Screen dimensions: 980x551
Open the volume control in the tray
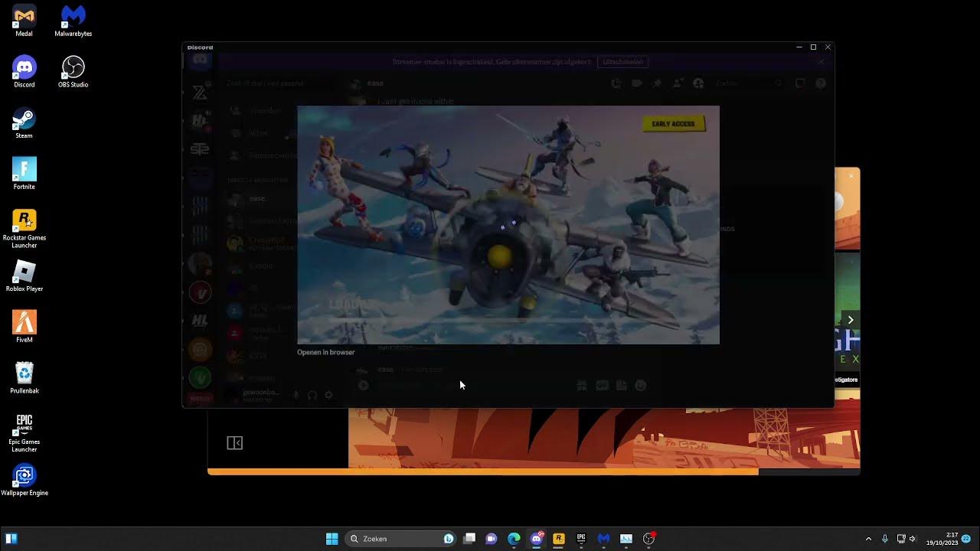click(x=913, y=539)
